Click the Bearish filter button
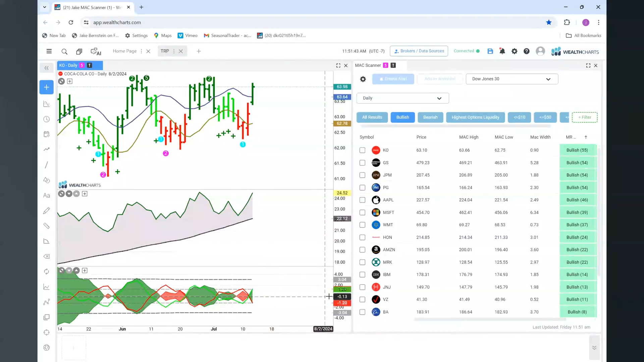Viewport: 644px width, 362px height. (x=430, y=117)
